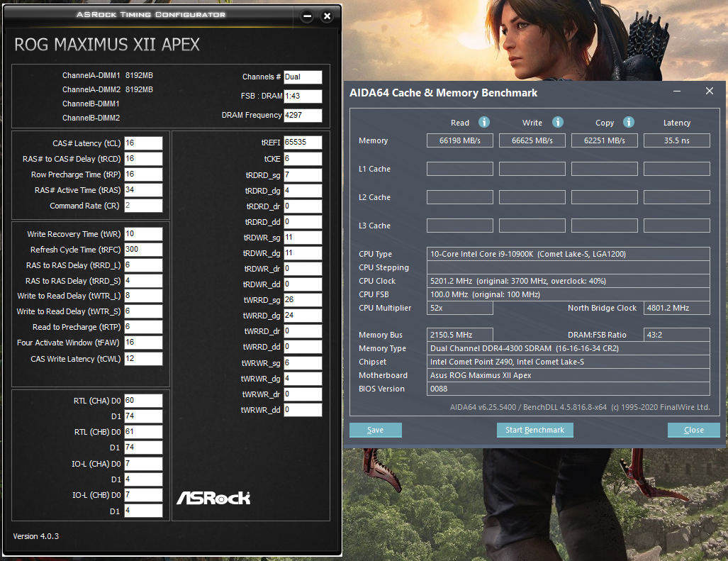Viewport: 728px width, 561px height.
Task: Minimize the AIDA64 benchmark window
Action: click(x=677, y=91)
